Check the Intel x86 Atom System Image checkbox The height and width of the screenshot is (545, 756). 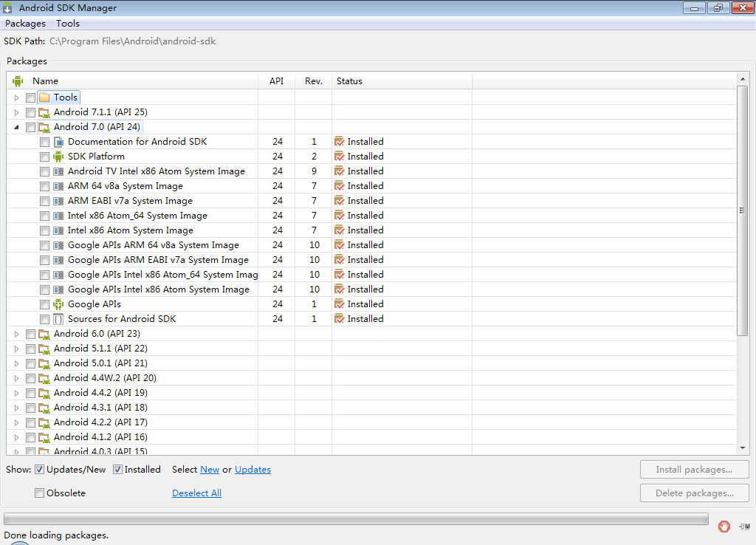pos(44,230)
